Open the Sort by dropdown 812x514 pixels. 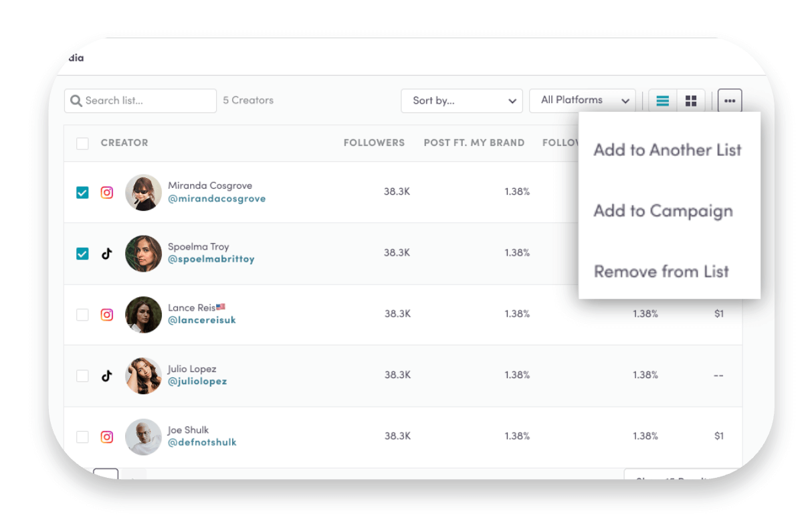coord(462,101)
